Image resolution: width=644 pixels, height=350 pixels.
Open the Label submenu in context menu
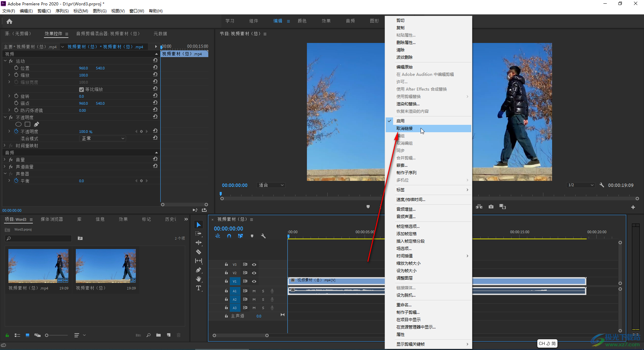click(x=428, y=190)
